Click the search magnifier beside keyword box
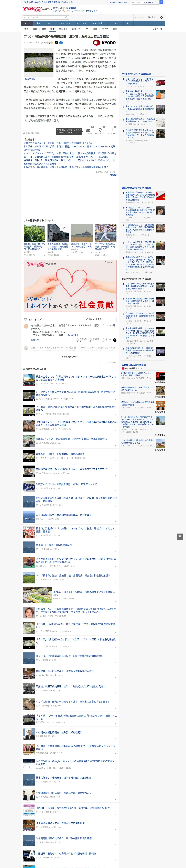Image resolution: width=186 pixels, height=868 pixels. click(x=66, y=18)
